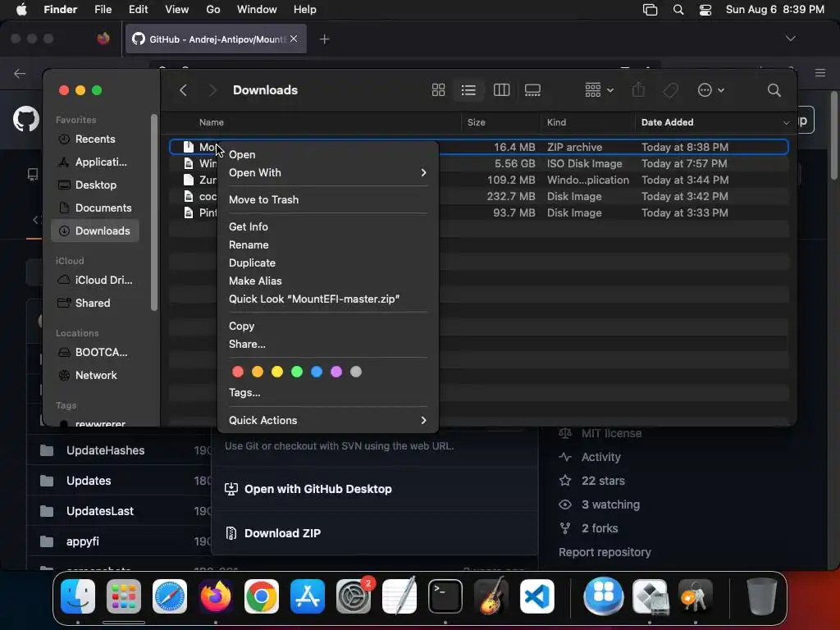
Task: Launch Visual Studio Code from the Dock
Action: pyautogui.click(x=536, y=596)
